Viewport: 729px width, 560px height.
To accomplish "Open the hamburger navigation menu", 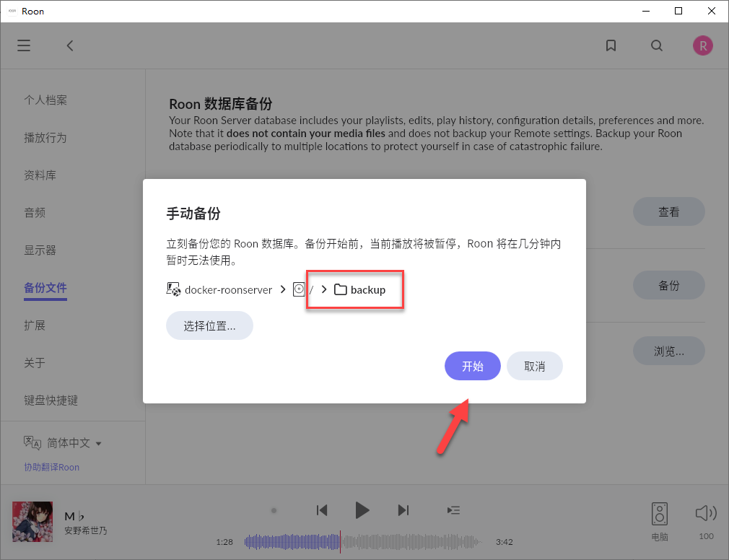I will pos(24,45).
